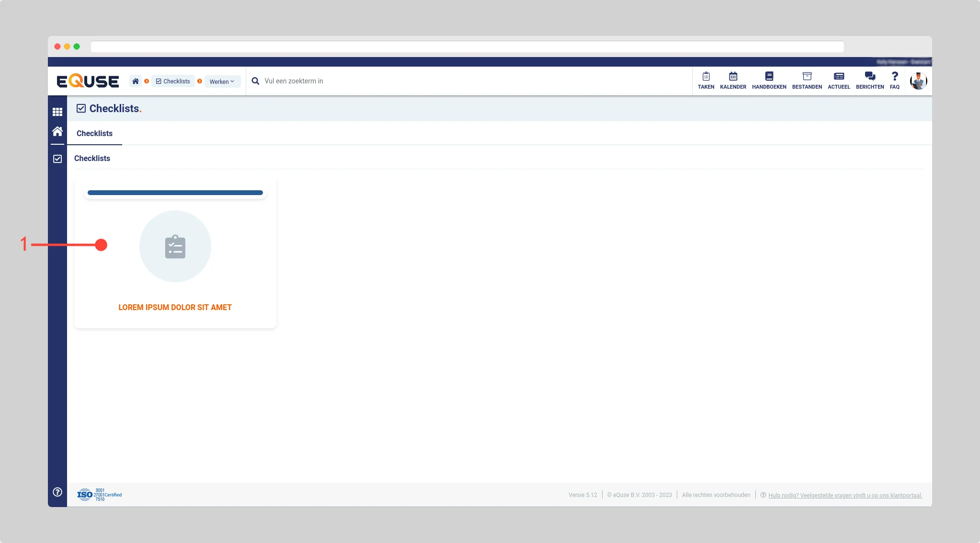Open the Taken tasks icon

[706, 80]
